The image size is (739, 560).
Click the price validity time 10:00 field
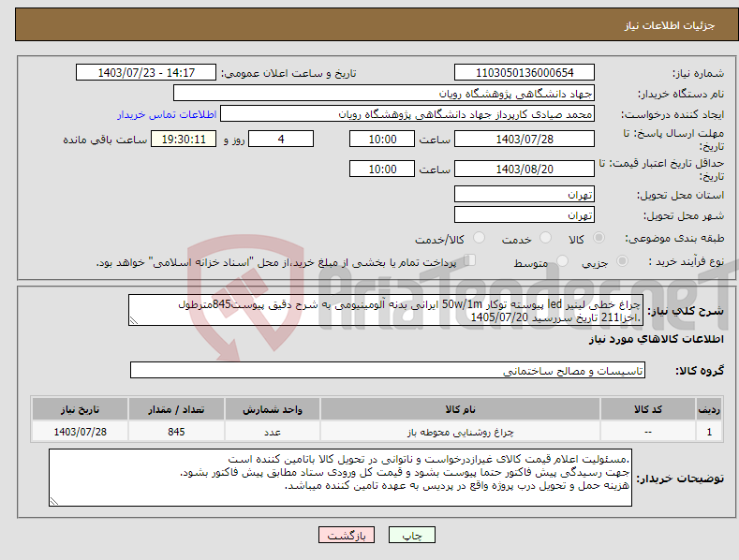(x=382, y=169)
